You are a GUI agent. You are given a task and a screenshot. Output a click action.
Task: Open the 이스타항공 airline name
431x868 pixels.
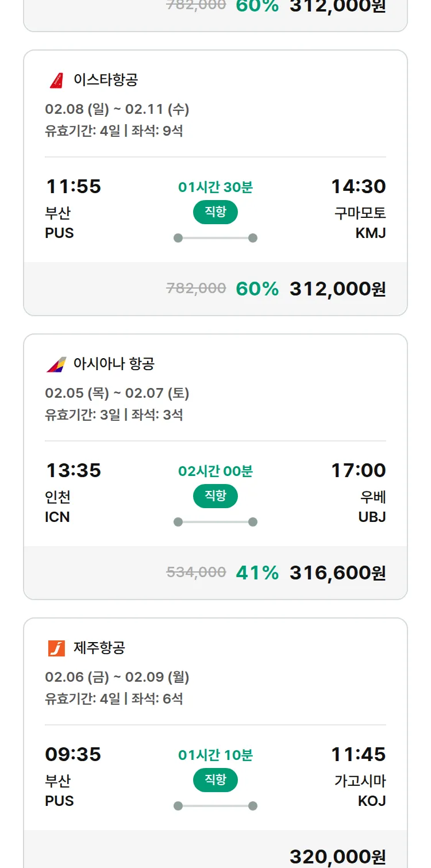coord(106,80)
